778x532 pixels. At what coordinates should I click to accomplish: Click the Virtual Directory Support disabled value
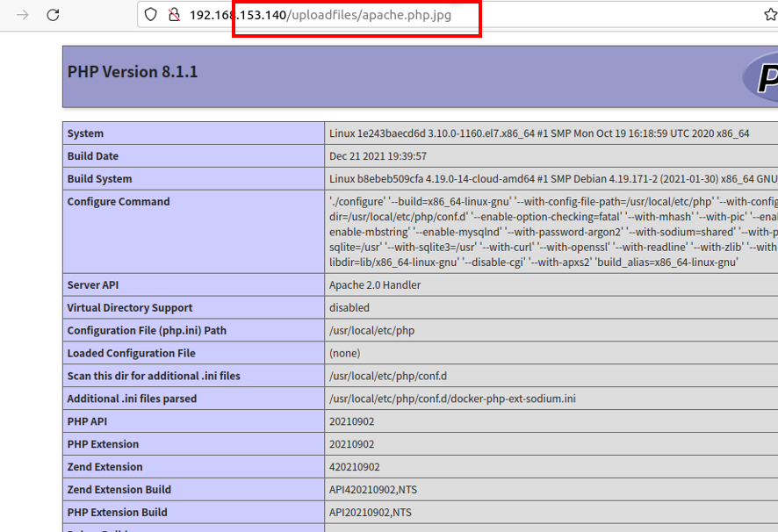coord(349,308)
